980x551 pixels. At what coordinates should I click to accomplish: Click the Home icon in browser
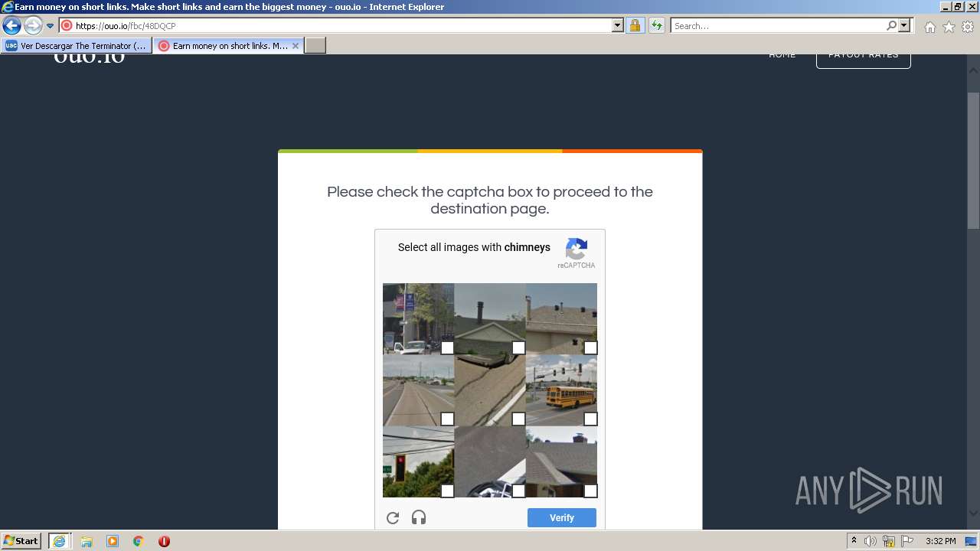coord(929,27)
